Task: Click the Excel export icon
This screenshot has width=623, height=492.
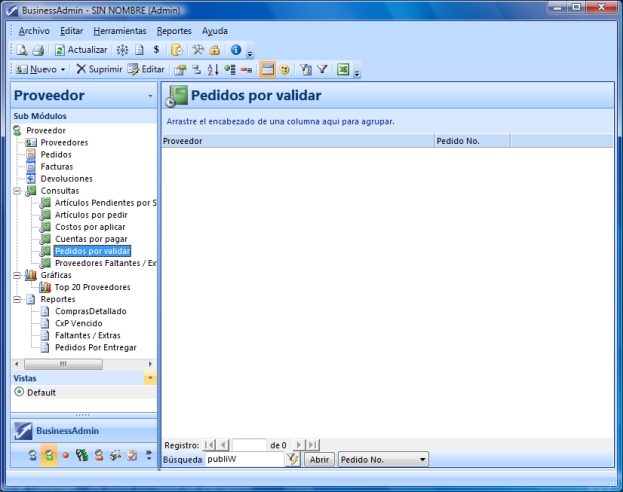Action: pos(342,70)
